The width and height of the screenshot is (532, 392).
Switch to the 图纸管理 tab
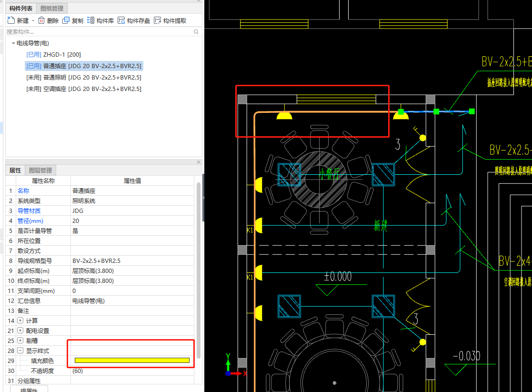click(52, 8)
